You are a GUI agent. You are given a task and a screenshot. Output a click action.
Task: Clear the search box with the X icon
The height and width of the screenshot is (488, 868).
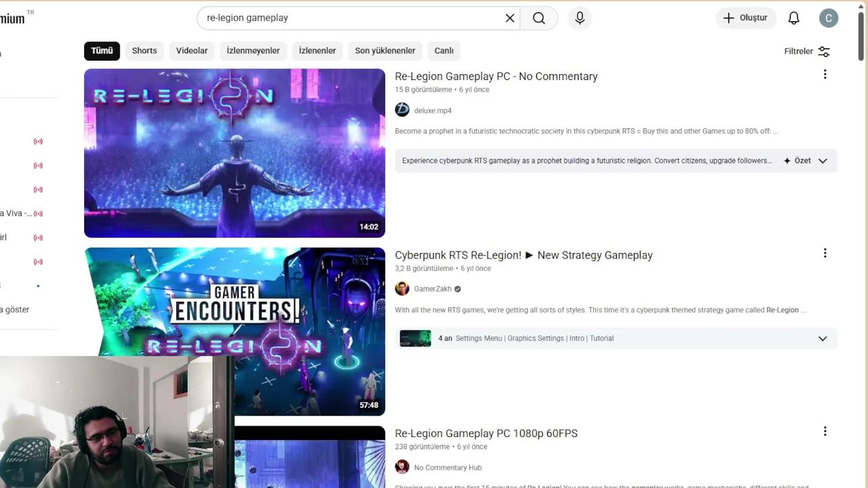pyautogui.click(x=510, y=18)
